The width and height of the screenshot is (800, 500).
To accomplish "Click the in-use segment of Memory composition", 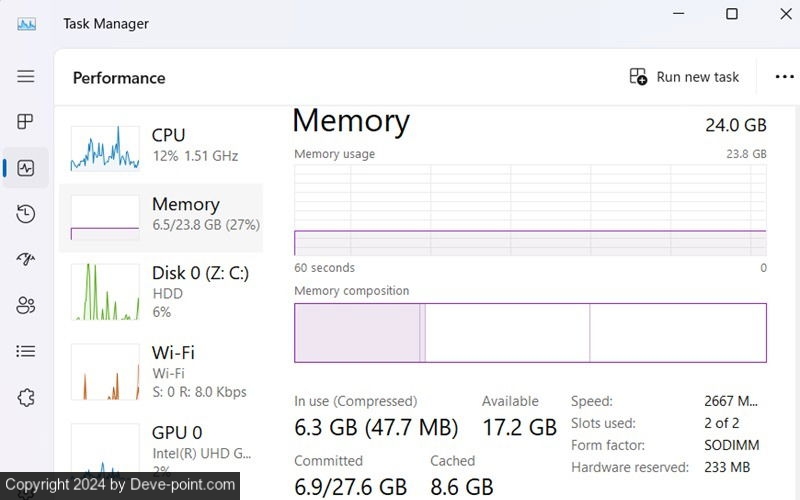I will [x=357, y=333].
